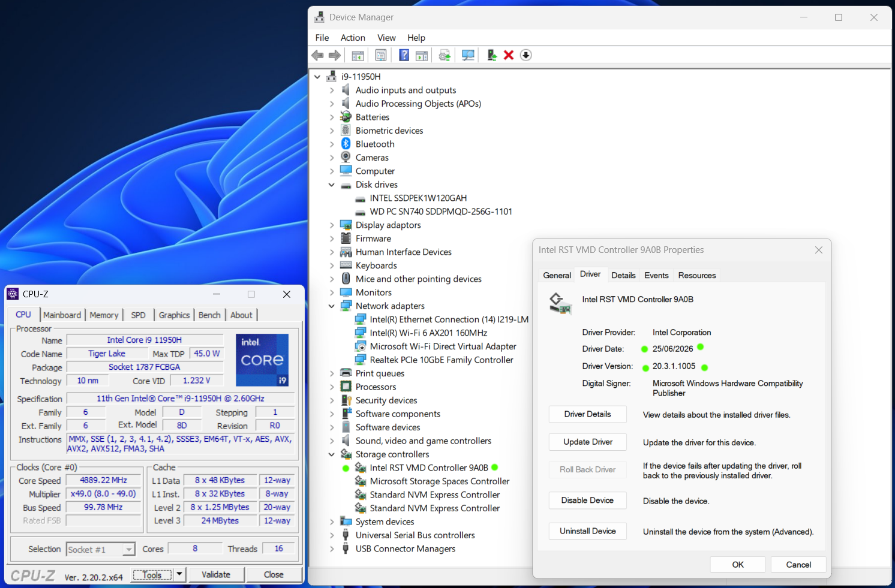This screenshot has width=895, height=588.
Task: Click the Print queues printer icon
Action: point(346,373)
